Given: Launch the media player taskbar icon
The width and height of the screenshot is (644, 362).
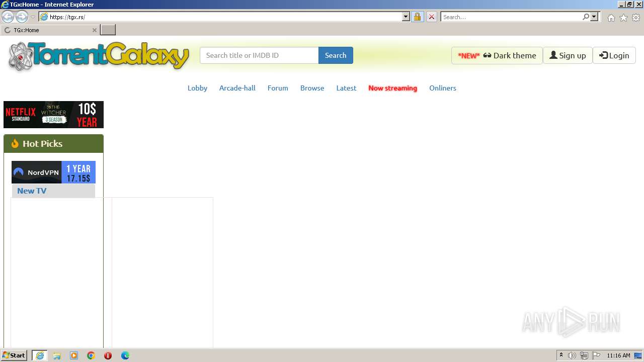Looking at the screenshot, I should [x=74, y=355].
